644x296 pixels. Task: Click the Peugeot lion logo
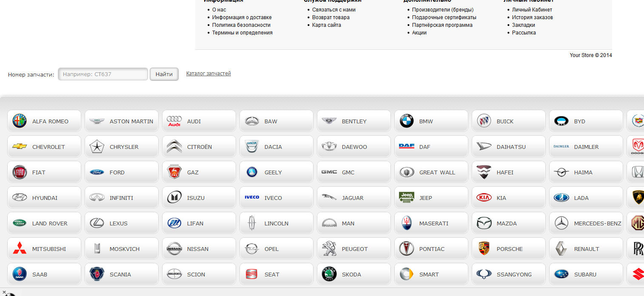point(329,249)
